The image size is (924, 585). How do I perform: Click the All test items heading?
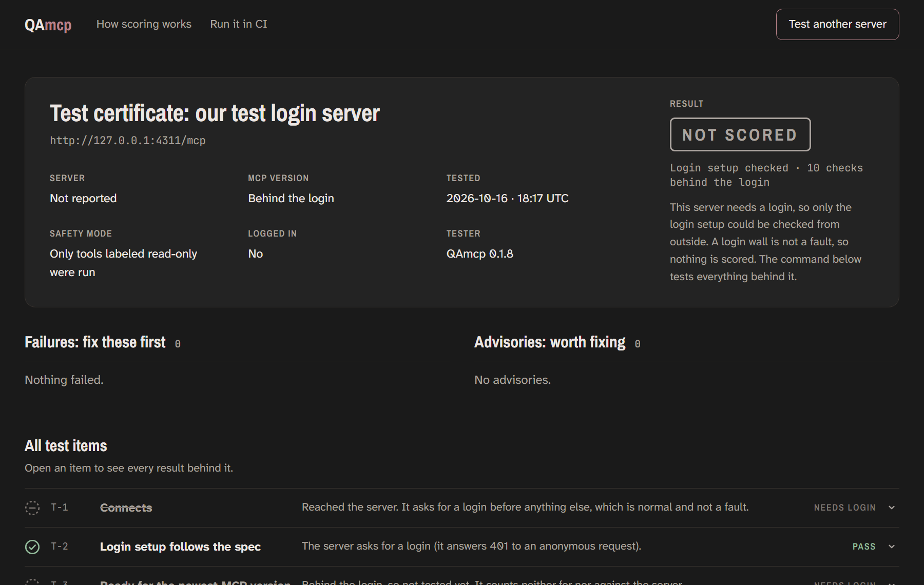(66, 445)
